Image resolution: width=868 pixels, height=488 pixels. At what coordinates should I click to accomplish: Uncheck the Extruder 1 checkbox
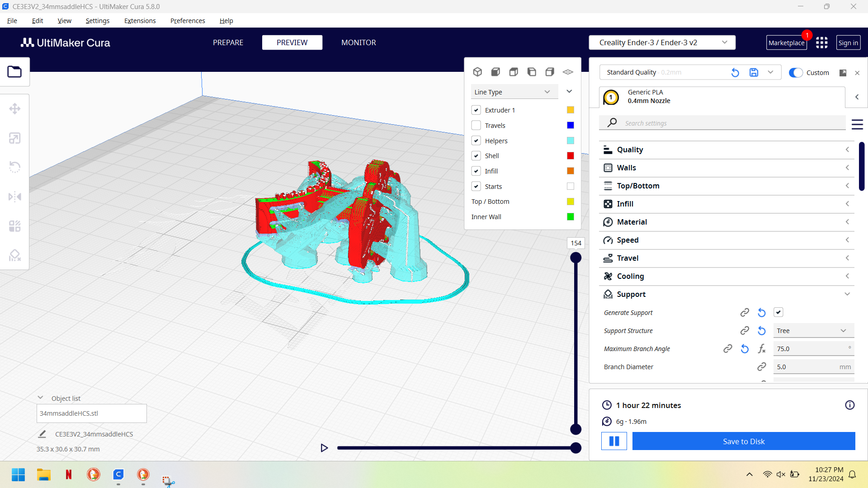[476, 110]
